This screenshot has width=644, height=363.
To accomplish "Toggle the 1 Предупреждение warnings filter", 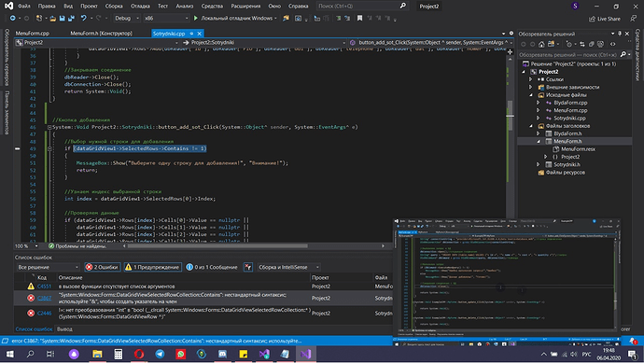I will coord(153,267).
